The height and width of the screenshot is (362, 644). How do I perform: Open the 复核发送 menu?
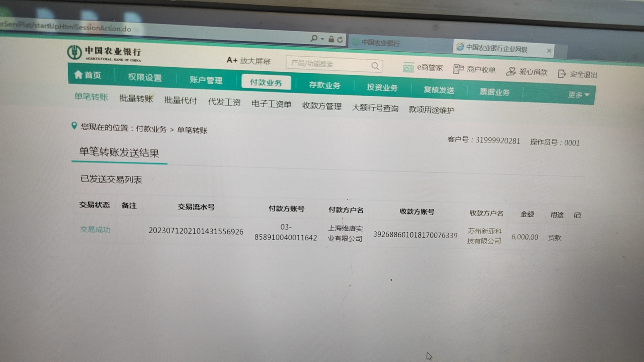439,90
